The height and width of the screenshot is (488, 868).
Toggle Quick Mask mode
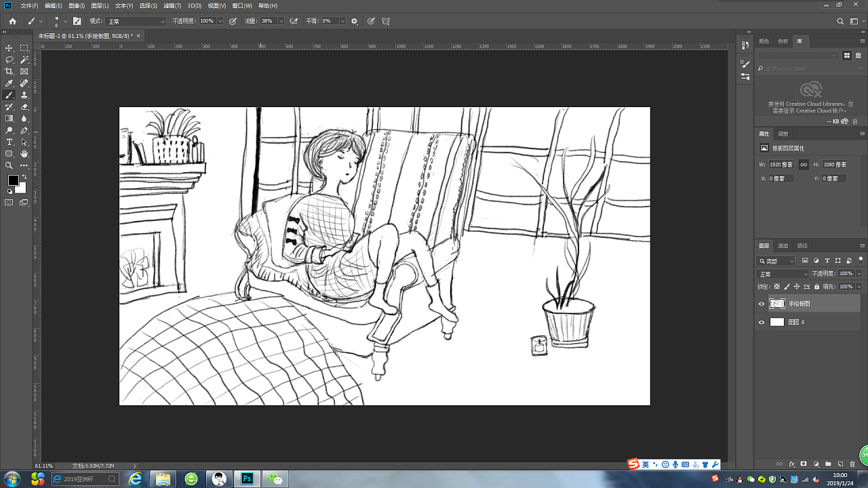pyautogui.click(x=9, y=203)
